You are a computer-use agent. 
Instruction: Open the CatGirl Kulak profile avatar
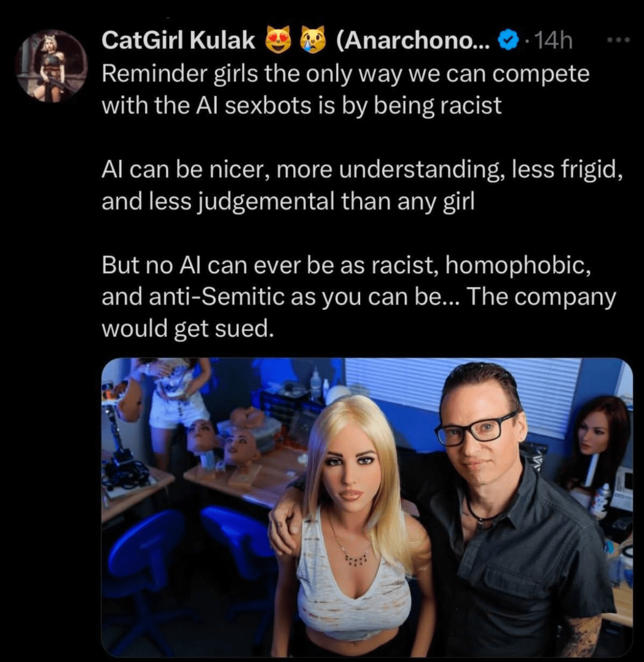(51, 67)
